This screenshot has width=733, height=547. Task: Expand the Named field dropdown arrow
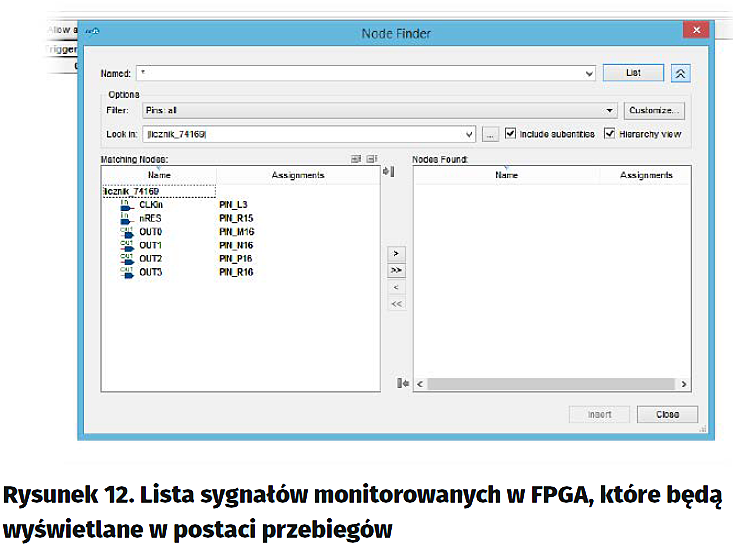click(x=589, y=74)
